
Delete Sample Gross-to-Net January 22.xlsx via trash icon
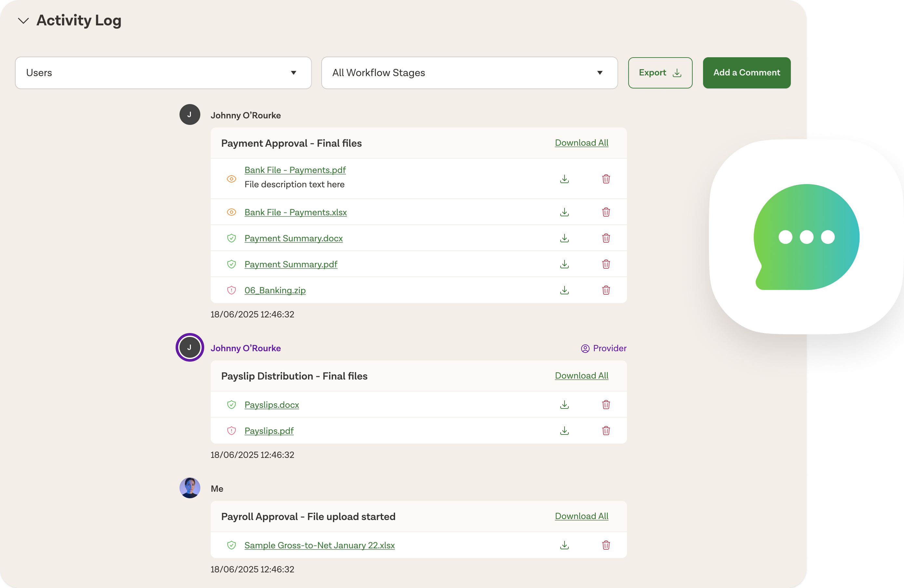click(x=606, y=545)
